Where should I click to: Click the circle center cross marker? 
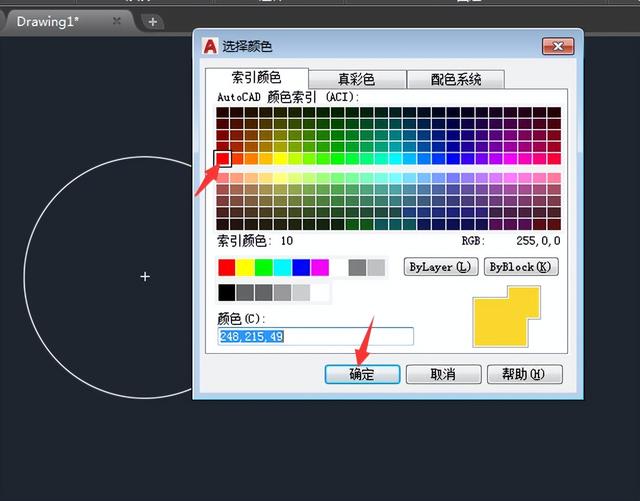(x=145, y=277)
